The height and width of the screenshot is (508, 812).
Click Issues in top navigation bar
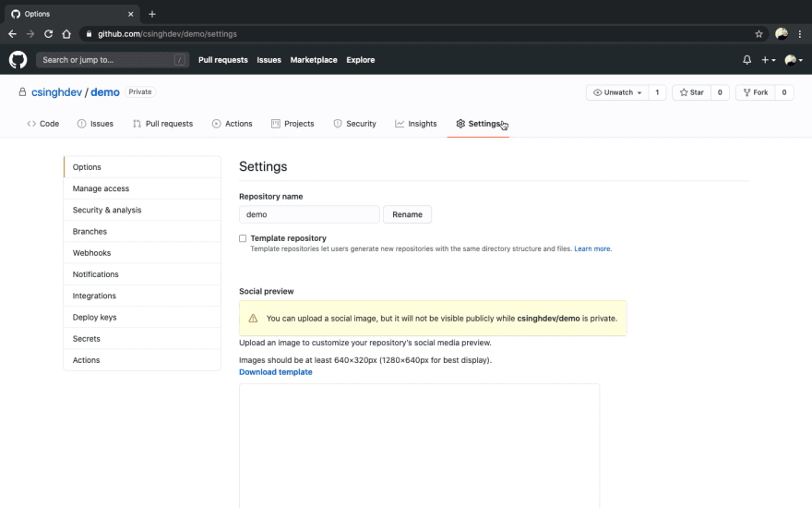(269, 60)
